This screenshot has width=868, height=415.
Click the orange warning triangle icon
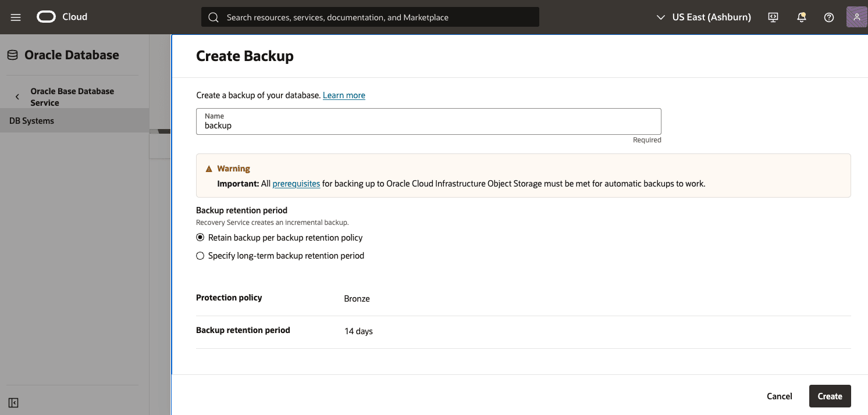click(x=209, y=168)
